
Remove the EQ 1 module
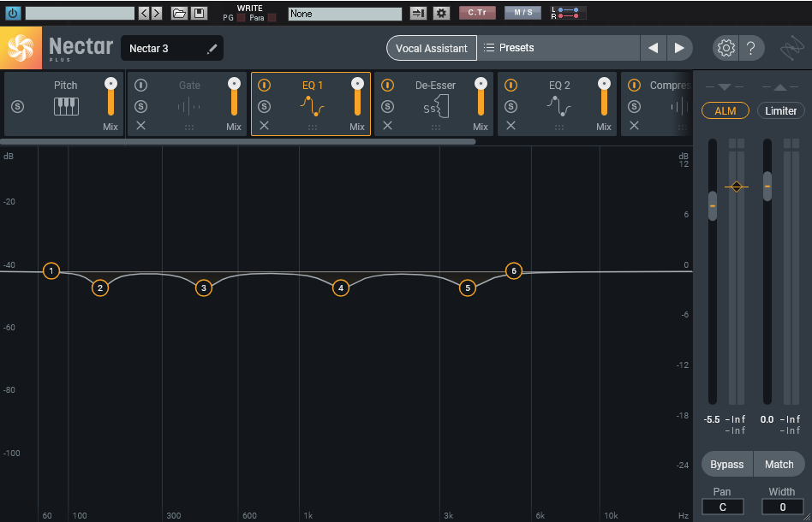click(264, 126)
